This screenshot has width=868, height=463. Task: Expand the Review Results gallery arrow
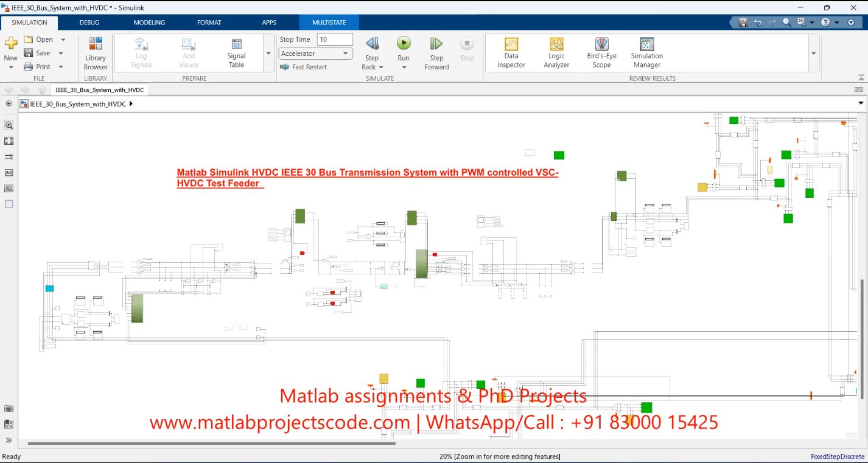[814, 54]
